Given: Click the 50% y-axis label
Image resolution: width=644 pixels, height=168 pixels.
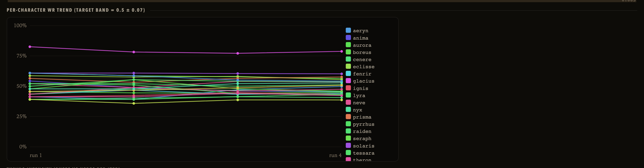Looking at the screenshot, I should (22, 86).
